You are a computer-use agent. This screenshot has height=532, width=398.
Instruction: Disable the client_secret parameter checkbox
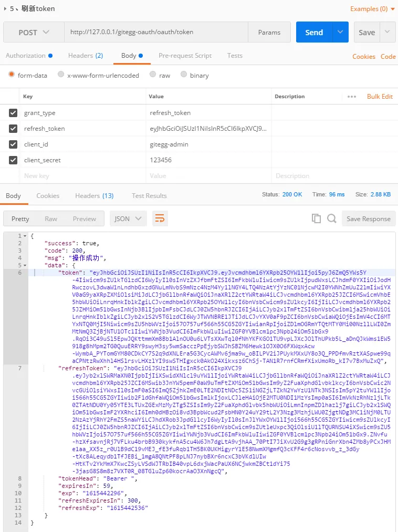point(13,160)
